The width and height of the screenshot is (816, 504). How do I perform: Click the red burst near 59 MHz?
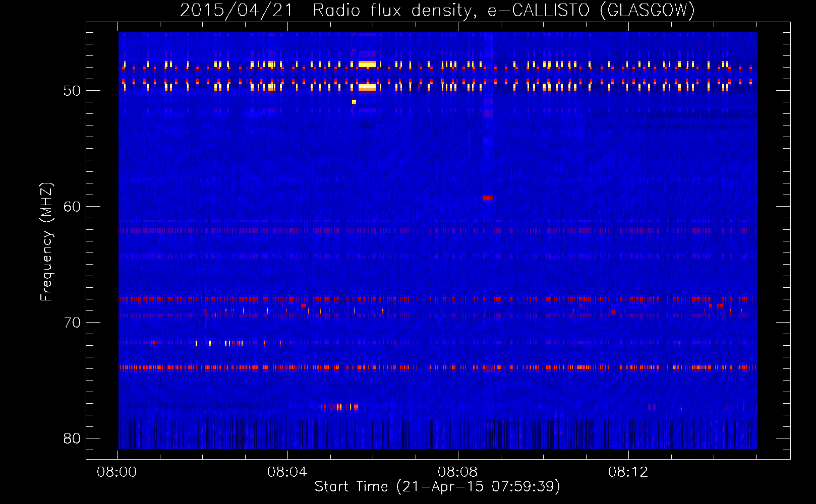pos(488,198)
